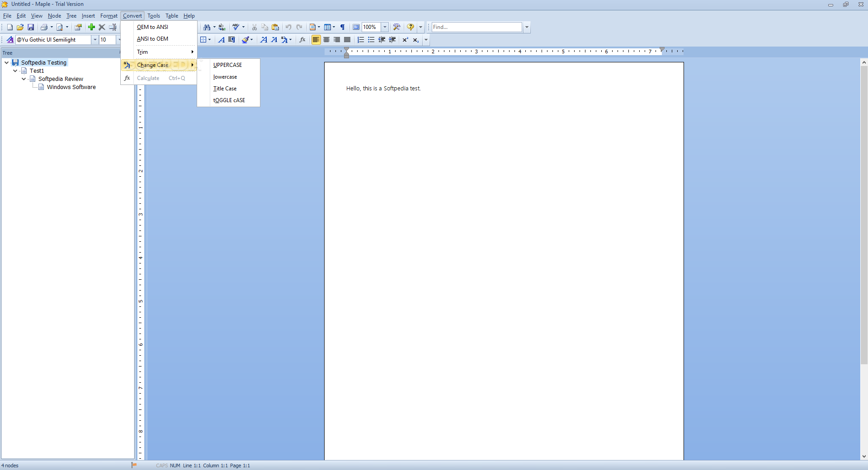Viewport: 868px width, 470px height.
Task: Toggle paragraph marks pilcrow button
Action: point(343,27)
